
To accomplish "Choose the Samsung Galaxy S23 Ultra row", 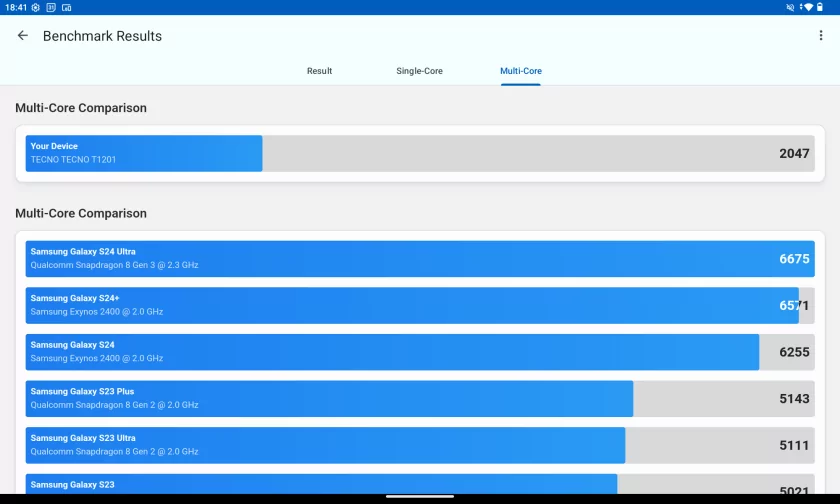I will (420, 445).
